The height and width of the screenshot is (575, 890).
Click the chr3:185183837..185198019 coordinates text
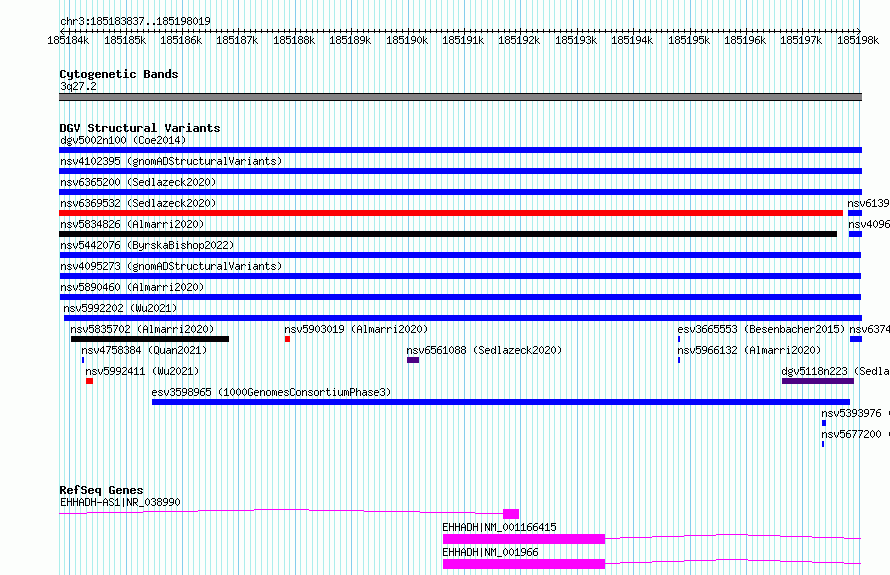pyautogui.click(x=135, y=21)
